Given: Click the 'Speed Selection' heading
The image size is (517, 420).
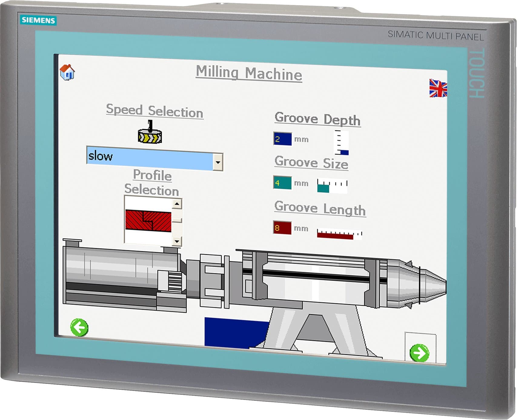Looking at the screenshot, I should 154,111.
